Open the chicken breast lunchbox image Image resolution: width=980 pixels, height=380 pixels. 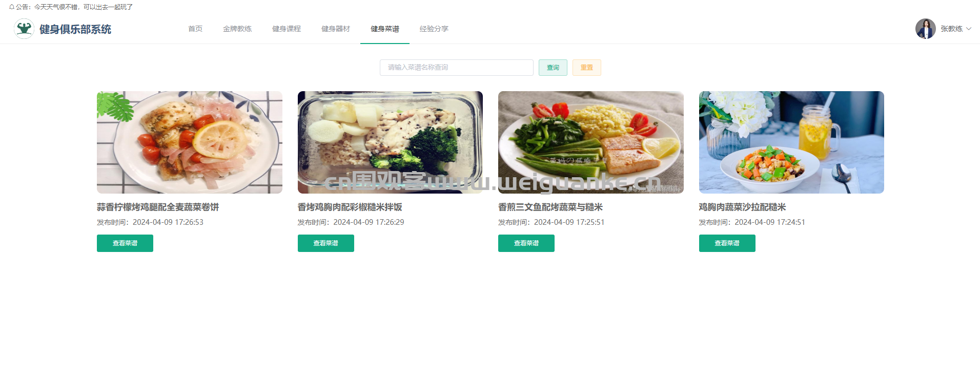390,142
